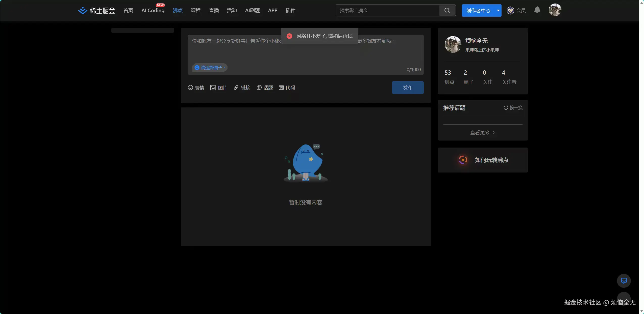Open 查看更多 under recommended topics

482,132
